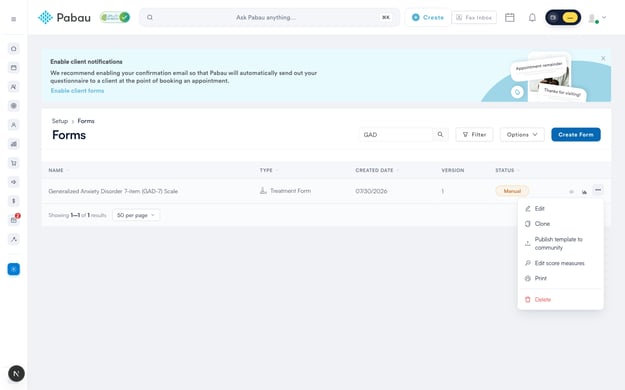625x390 pixels.
Task: Click the VERSION column header
Action: (452, 170)
